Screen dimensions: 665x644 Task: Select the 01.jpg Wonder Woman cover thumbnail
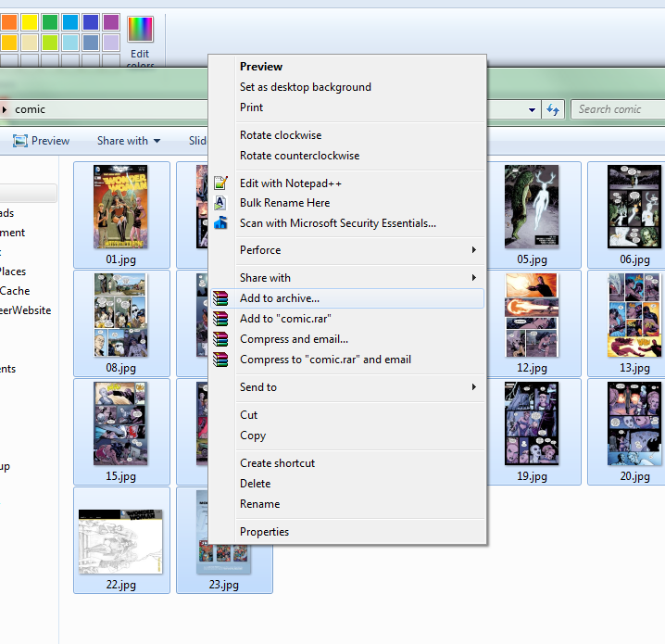pos(121,207)
